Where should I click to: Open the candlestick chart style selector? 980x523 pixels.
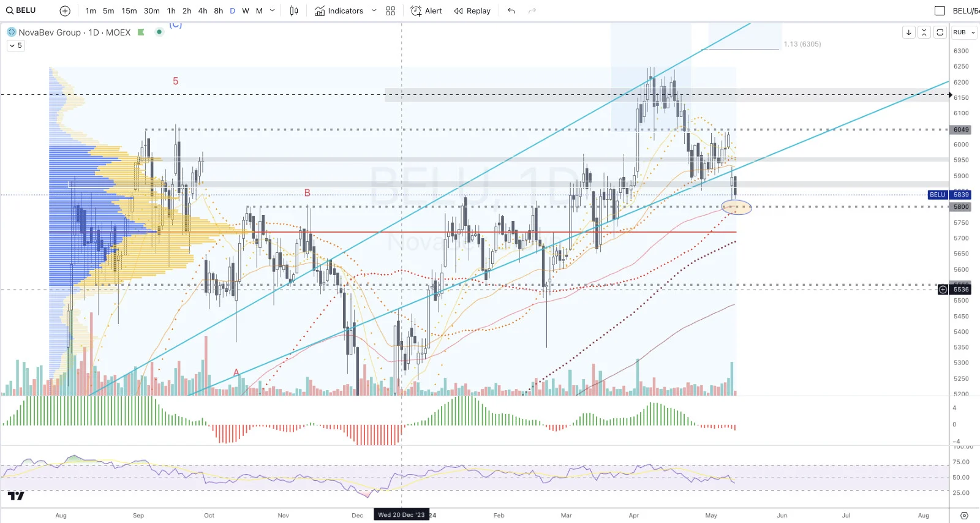[294, 10]
